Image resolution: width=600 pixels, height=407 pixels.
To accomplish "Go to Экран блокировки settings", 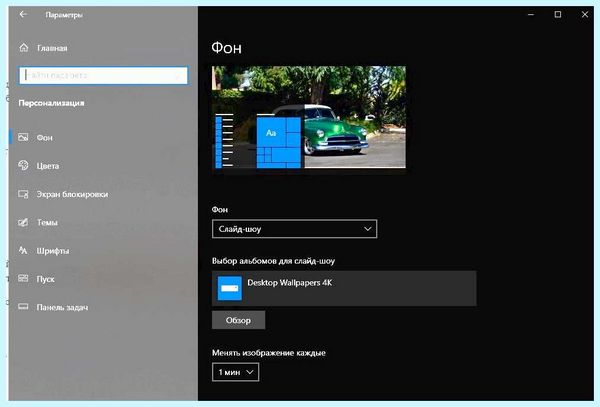I will pos(103,194).
